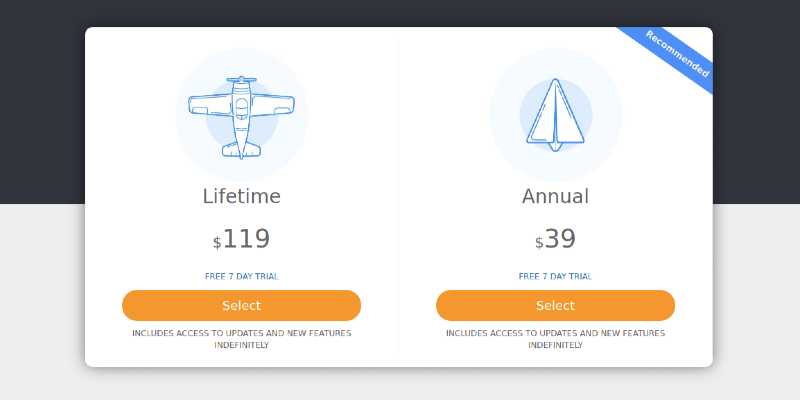Screen dimensions: 800x400
Task: Click the dark header background area
Action: point(40,100)
